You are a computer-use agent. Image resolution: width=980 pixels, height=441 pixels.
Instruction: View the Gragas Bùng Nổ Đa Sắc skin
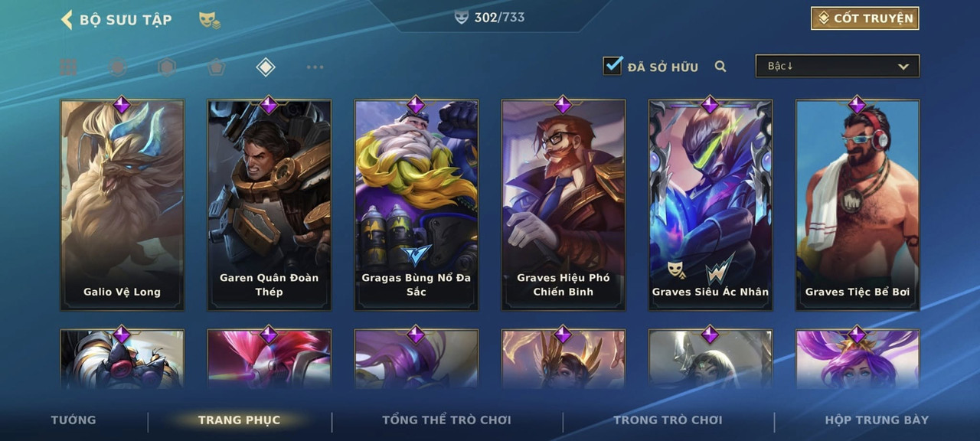pos(416,204)
